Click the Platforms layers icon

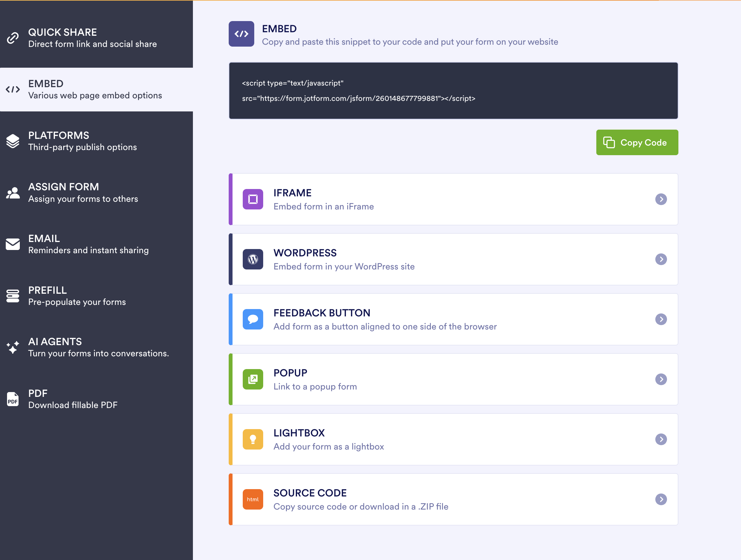[13, 141]
